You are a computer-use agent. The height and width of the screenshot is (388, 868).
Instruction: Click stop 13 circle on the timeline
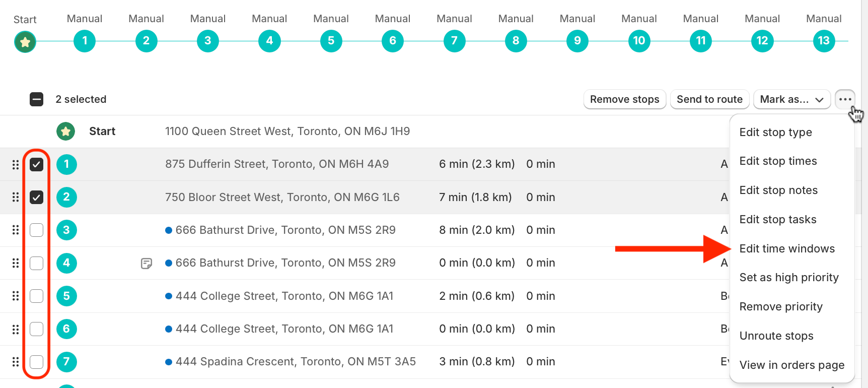pyautogui.click(x=824, y=41)
